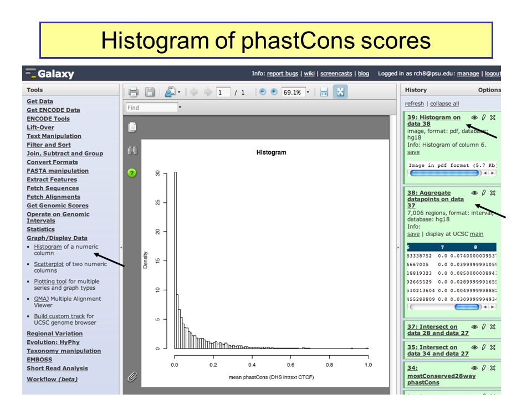Image resolution: width=532 pixels, height=399 pixels.
Task: Click the print icon in PDF toolbar
Action: point(134,92)
